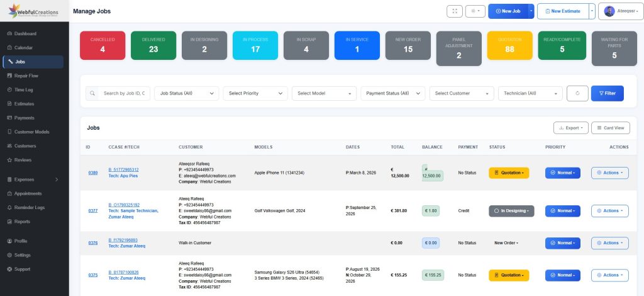
Task: Click the Customers sidebar icon
Action: tap(10, 146)
